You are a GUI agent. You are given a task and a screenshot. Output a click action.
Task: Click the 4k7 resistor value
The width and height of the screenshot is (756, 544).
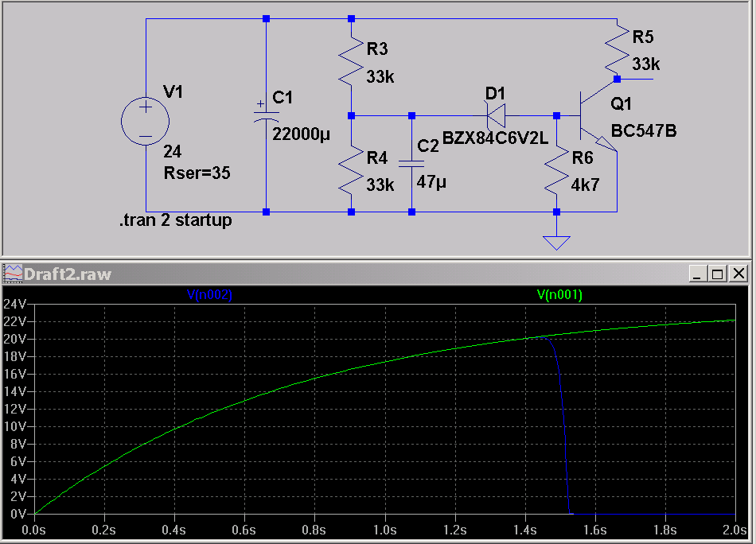[x=586, y=185]
